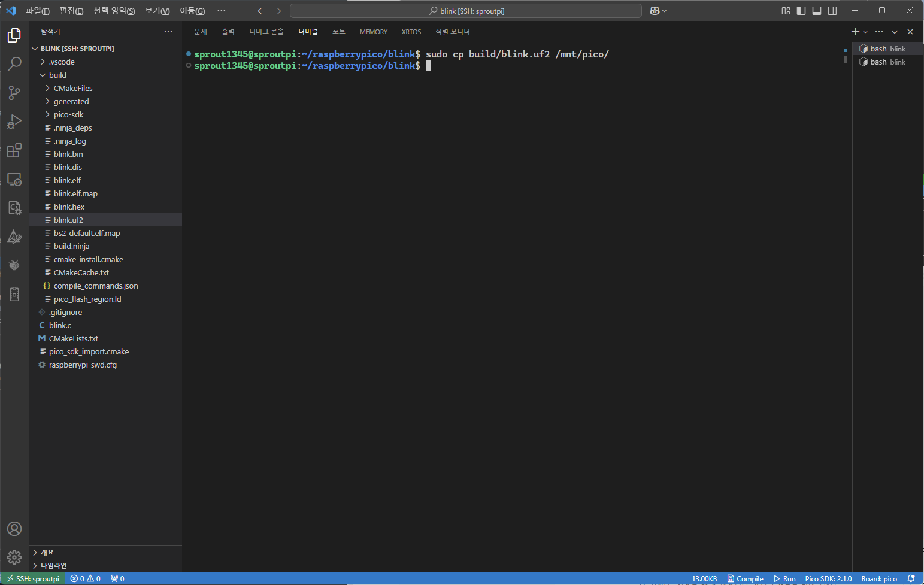Expand the .vscode folder
Viewport: 924px width, 585px height.
point(105,62)
